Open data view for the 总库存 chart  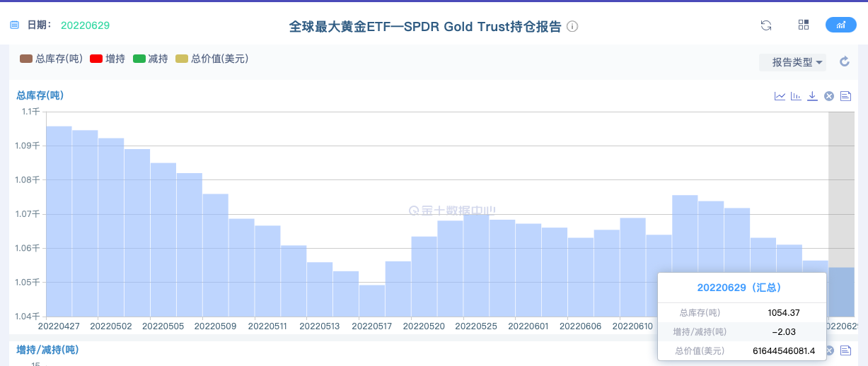click(845, 96)
